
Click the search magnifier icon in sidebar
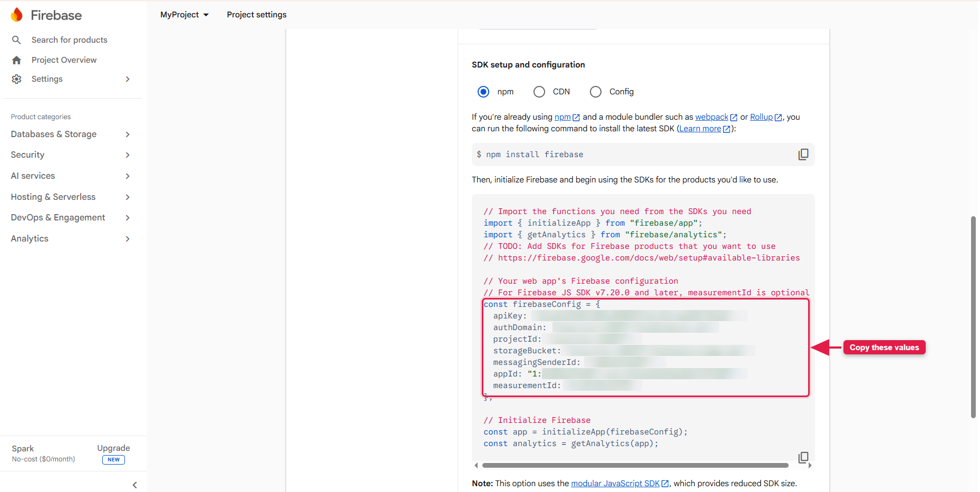16,40
